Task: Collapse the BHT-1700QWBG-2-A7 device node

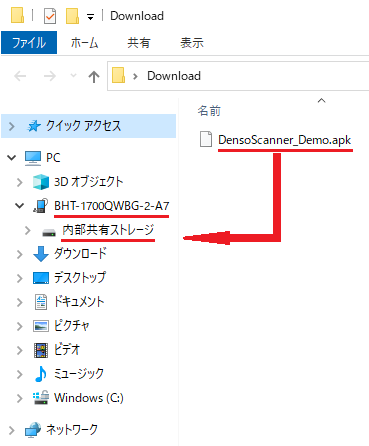Action: (x=20, y=206)
